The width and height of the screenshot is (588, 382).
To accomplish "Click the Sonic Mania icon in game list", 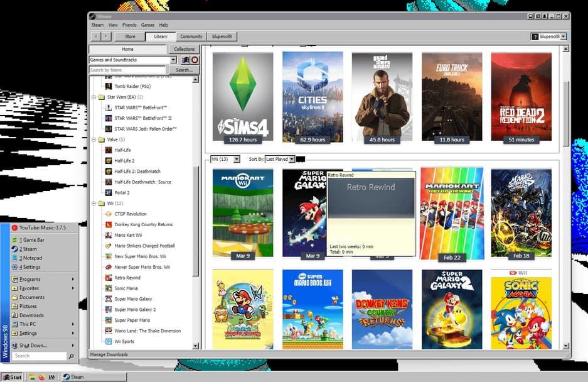I will 109,288.
